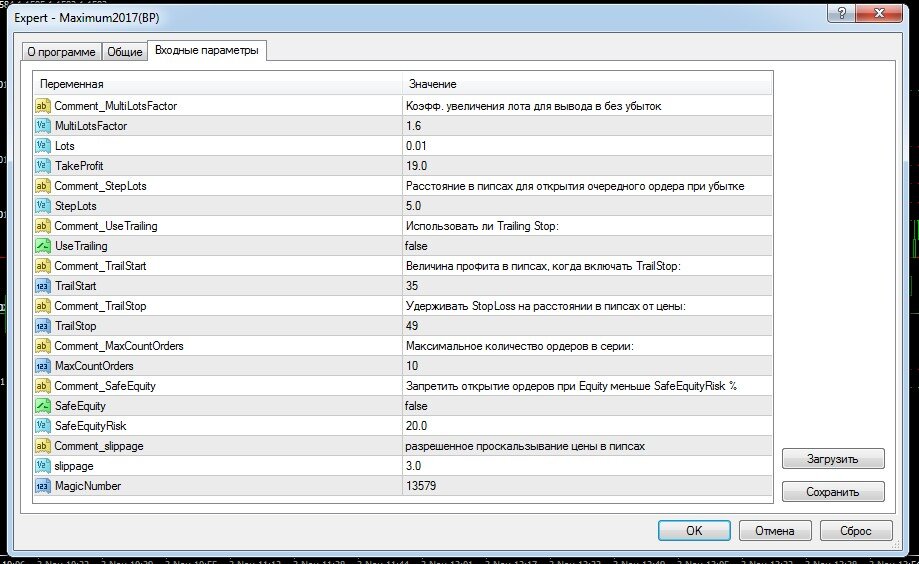Click the integer icon beside TrailStart

click(43, 286)
